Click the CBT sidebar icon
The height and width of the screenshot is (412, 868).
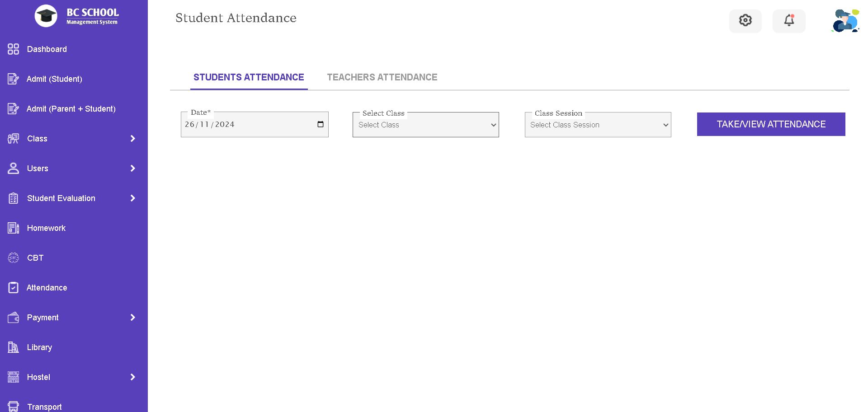[x=14, y=258]
